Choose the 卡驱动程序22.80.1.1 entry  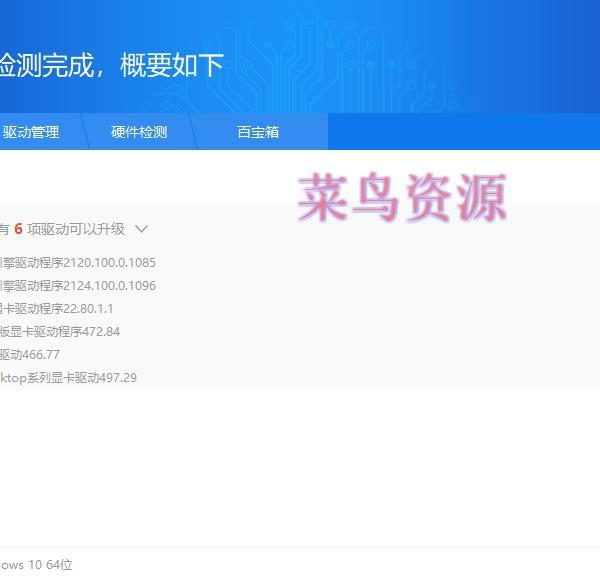pyautogui.click(x=57, y=309)
